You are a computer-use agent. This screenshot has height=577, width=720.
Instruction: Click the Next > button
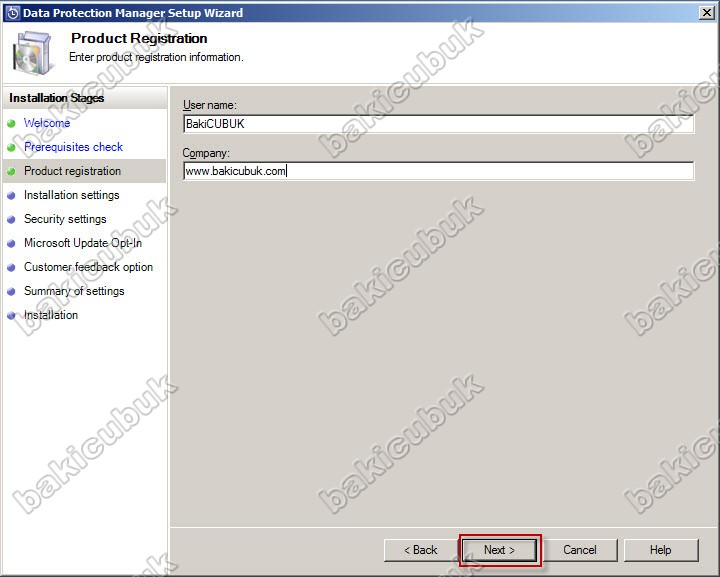coord(499,550)
